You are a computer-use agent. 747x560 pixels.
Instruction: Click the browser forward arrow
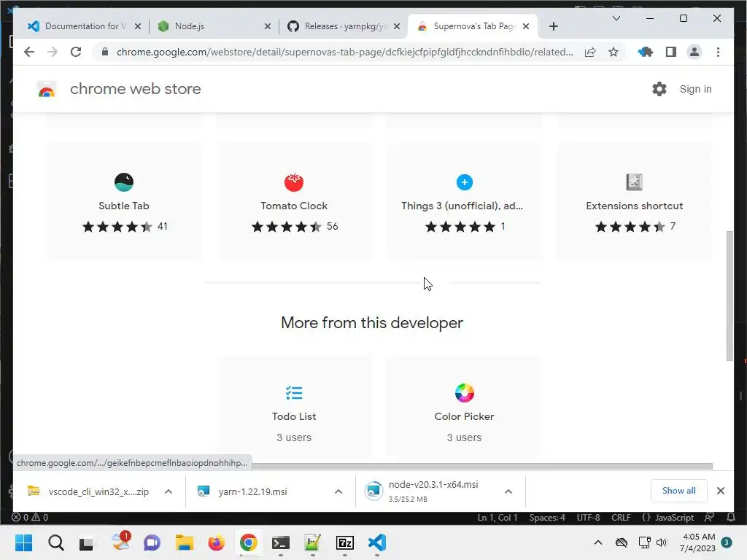pyautogui.click(x=53, y=52)
